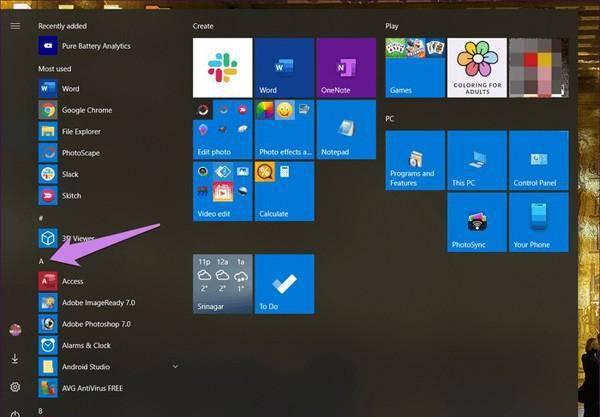Open the Downloads shortcut in sidebar

[15, 358]
